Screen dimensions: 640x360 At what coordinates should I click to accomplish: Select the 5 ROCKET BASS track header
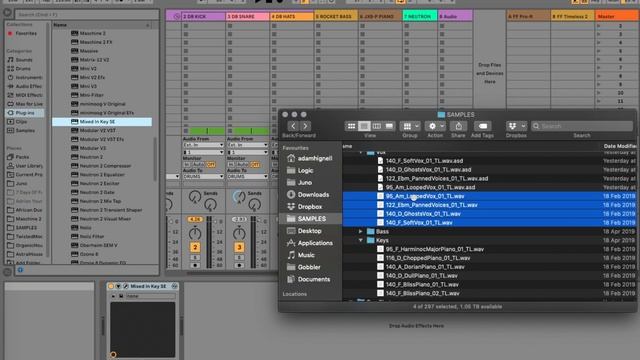336,16
